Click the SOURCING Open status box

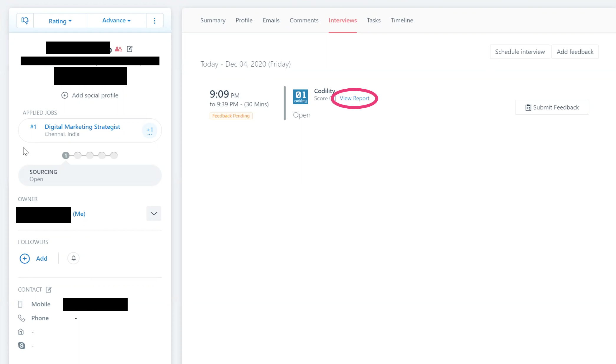coord(90,176)
